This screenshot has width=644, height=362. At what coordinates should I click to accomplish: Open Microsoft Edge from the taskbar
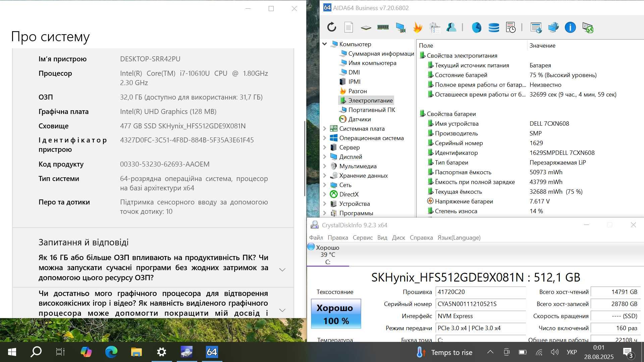coord(111,352)
